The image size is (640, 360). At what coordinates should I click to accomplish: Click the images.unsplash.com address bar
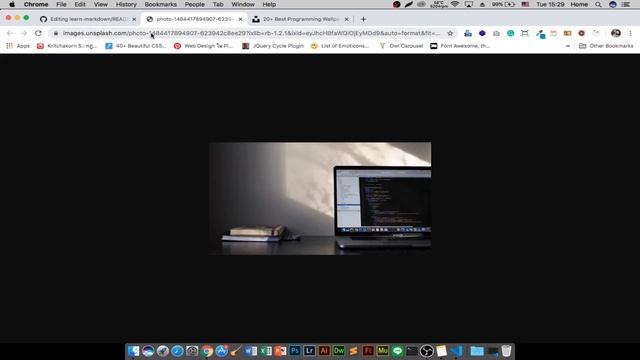tap(251, 33)
